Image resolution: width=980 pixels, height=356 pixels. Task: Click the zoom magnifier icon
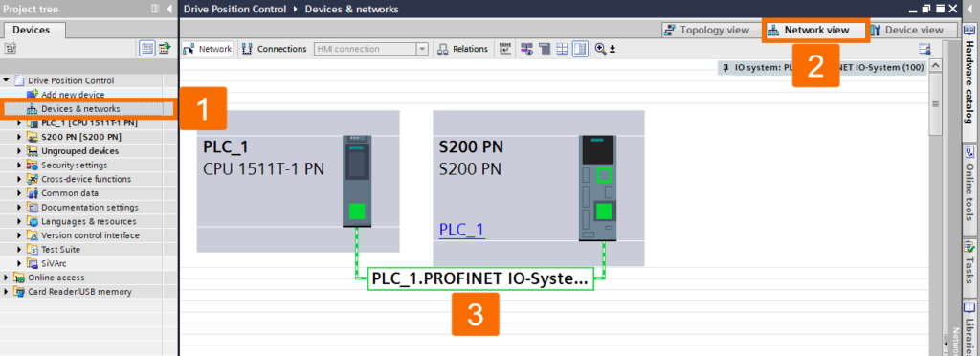[601, 49]
